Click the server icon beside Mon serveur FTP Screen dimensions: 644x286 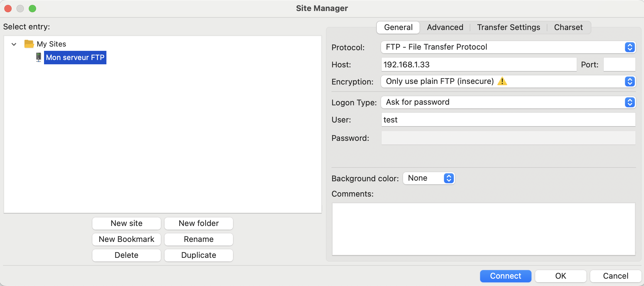39,57
